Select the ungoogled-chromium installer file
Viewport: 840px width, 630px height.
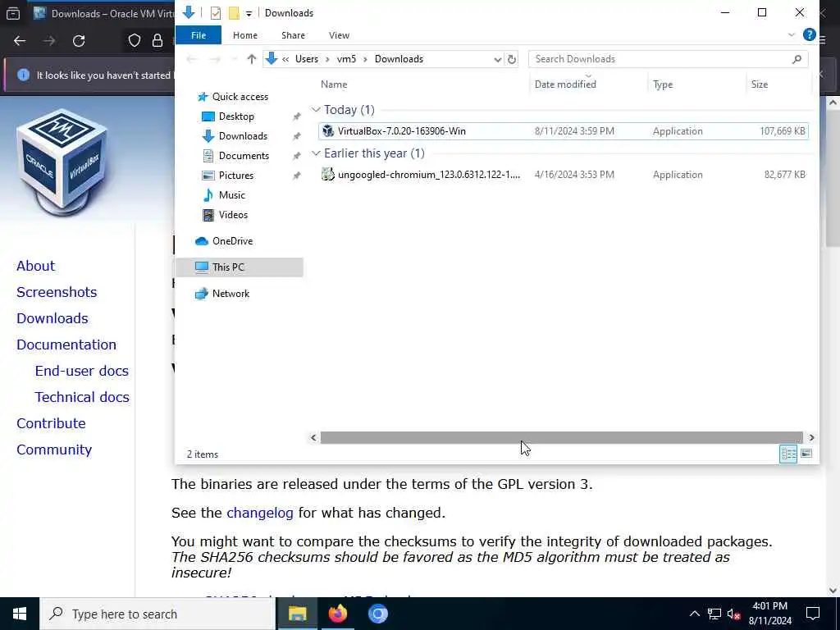(563, 175)
